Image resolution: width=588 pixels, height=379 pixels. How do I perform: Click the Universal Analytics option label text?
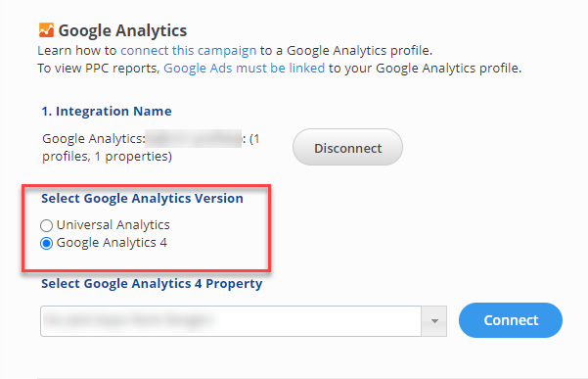113,225
